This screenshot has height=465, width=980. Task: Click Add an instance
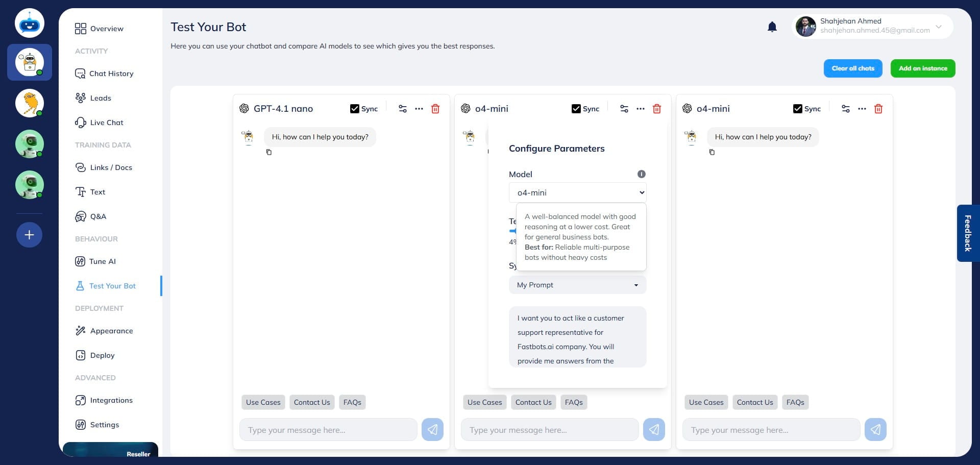coord(923,68)
